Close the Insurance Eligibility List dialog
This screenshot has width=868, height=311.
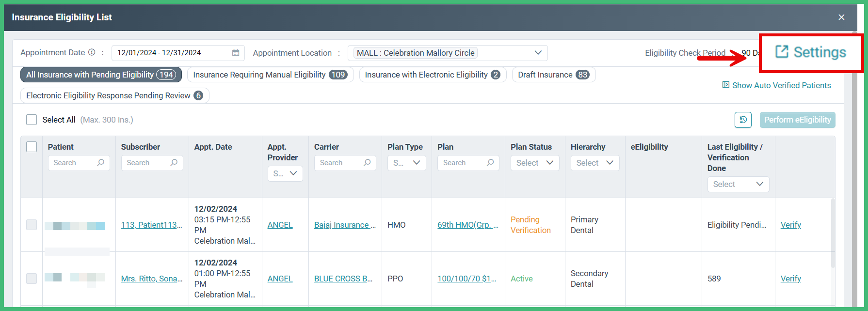point(841,17)
